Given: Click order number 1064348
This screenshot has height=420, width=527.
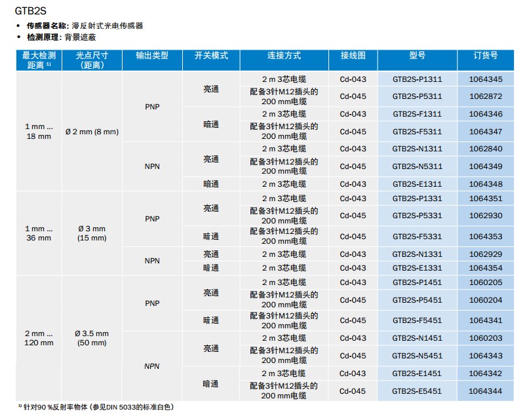Looking at the screenshot, I should pos(486,184).
